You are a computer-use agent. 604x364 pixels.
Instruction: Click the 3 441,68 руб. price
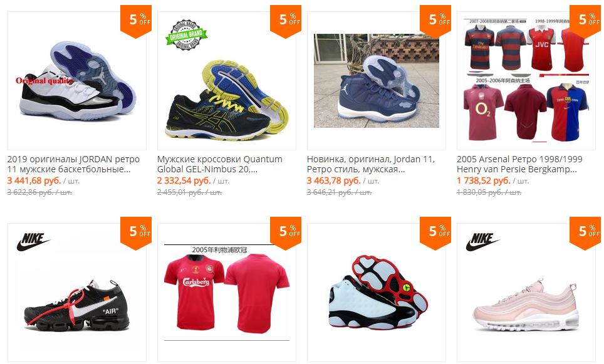pos(34,180)
